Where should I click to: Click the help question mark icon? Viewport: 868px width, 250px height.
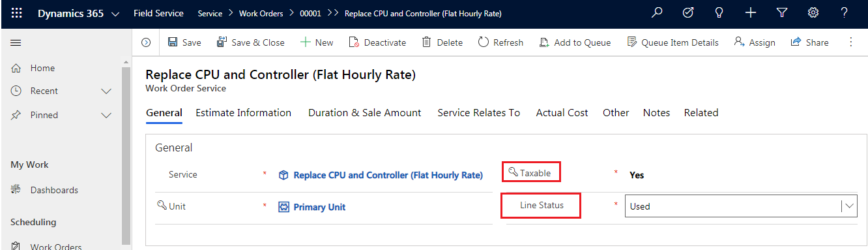(844, 12)
